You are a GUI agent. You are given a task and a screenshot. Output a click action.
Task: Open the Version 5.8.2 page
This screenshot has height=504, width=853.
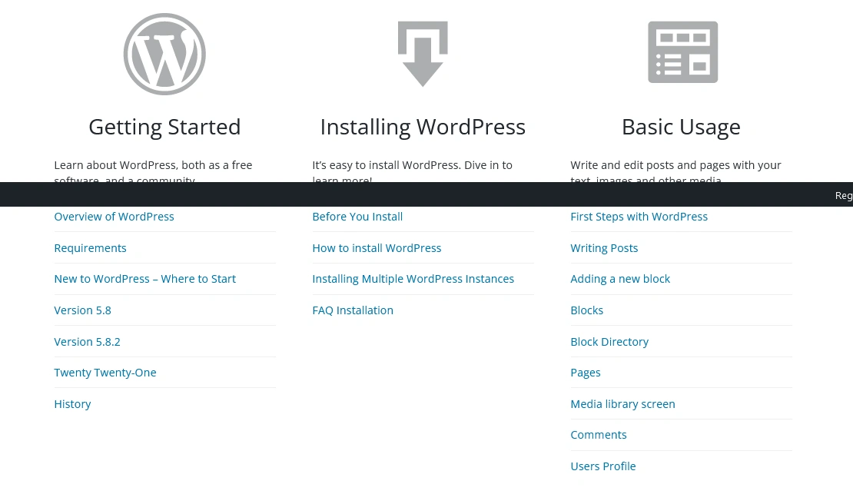[87, 341]
